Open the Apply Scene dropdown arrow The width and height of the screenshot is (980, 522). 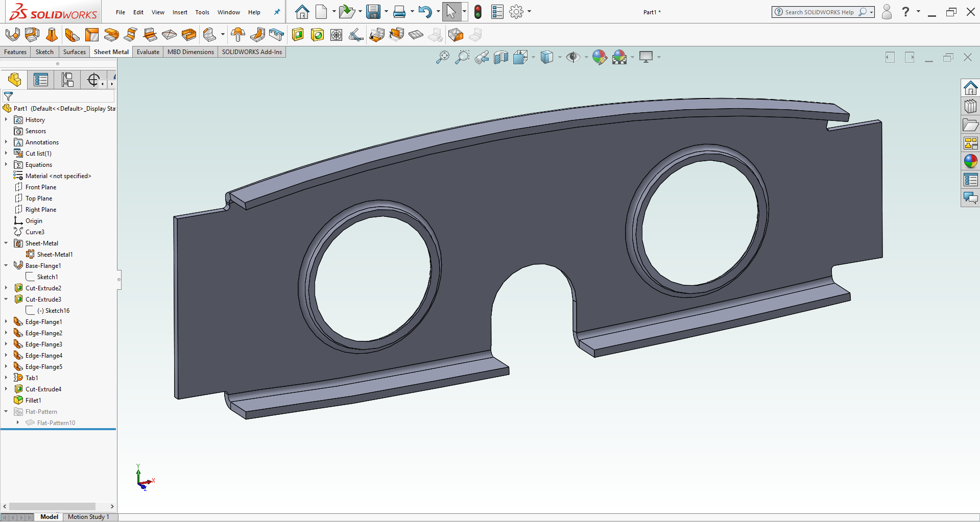coord(633,57)
